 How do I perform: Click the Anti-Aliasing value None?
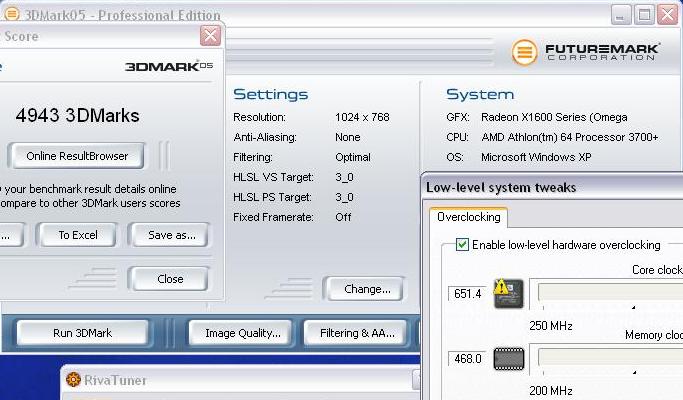pos(348,137)
